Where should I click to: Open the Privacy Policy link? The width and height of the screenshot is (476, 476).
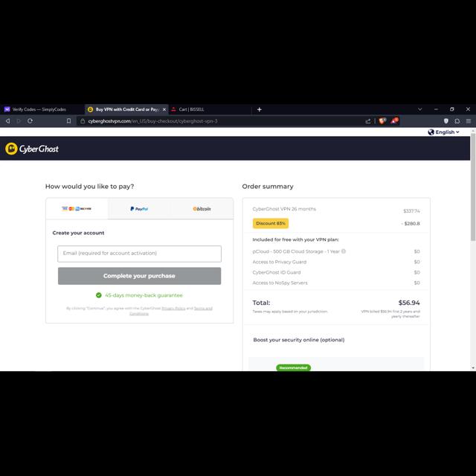(x=173, y=308)
